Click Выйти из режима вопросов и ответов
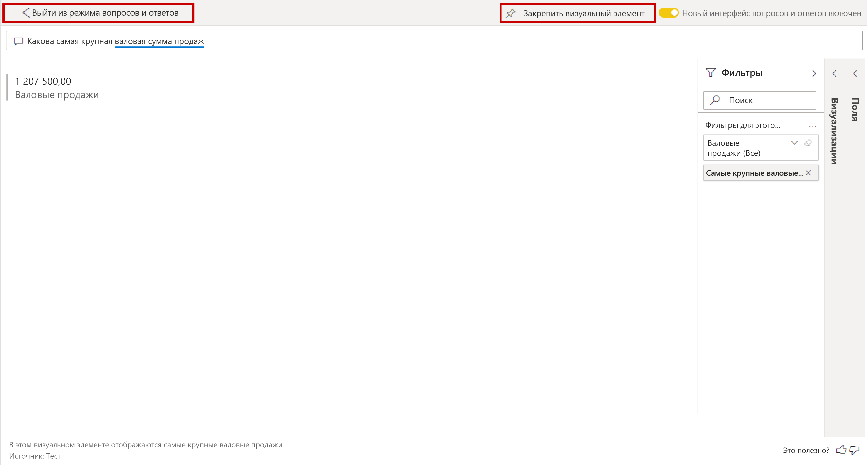The image size is (868, 465). pos(98,13)
